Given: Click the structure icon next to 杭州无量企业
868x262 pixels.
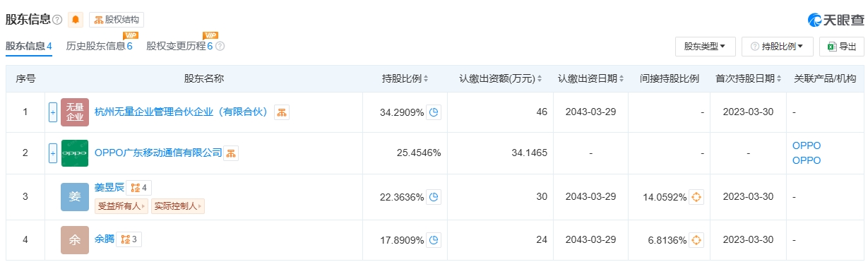Looking at the screenshot, I should 281,112.
